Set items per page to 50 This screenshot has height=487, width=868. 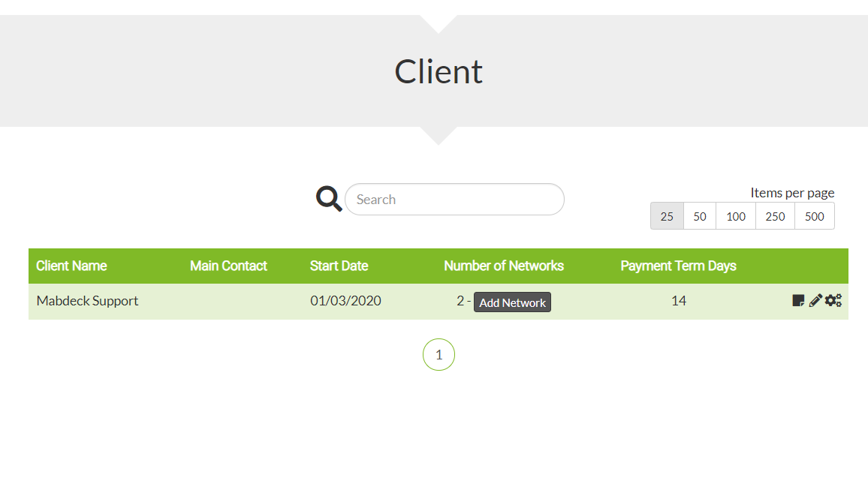coord(700,216)
